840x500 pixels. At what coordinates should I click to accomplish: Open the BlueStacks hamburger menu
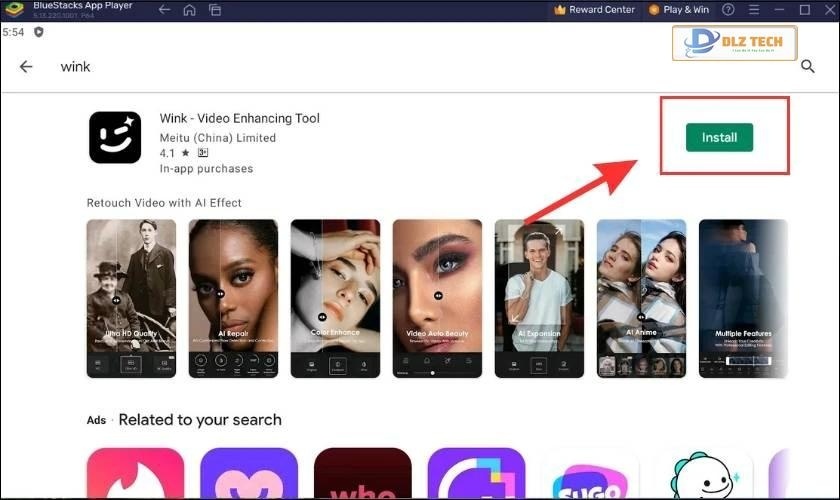755,10
